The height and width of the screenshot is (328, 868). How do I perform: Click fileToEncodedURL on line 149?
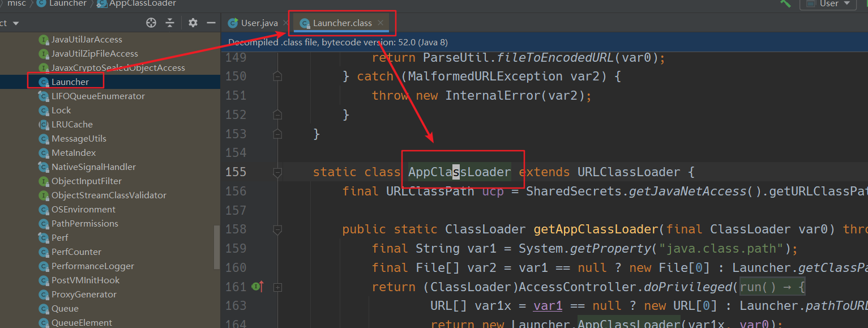556,58
